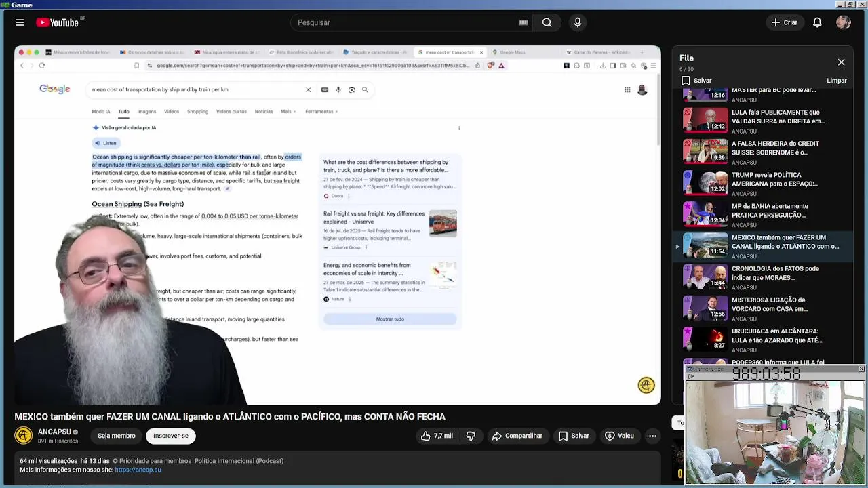Click the Política Internacional (Podcast) label
This screenshot has width=868, height=488.
coord(239,461)
